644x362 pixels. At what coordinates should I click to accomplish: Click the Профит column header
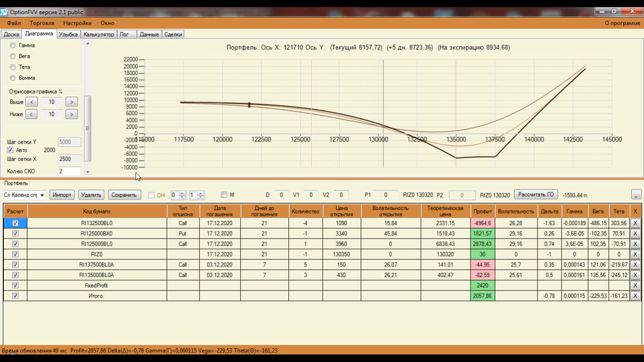pos(483,211)
